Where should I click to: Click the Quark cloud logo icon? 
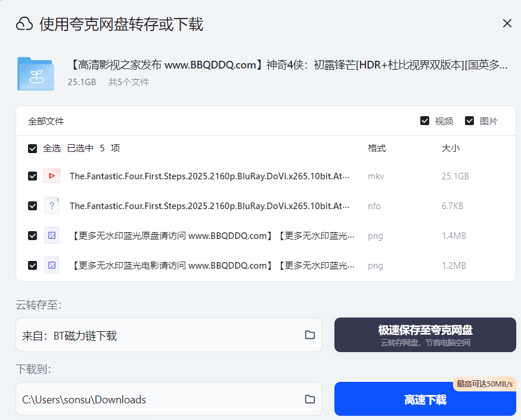[24, 24]
